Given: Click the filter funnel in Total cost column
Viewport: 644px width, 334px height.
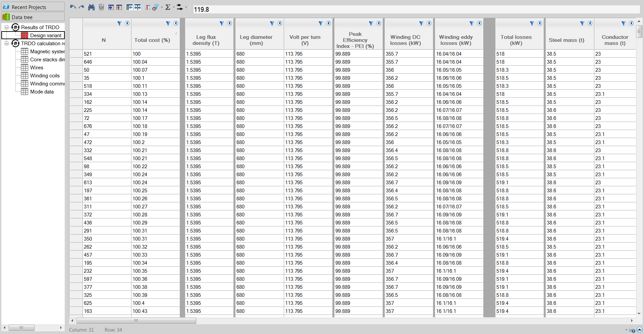Looking at the screenshot, I should point(168,23).
